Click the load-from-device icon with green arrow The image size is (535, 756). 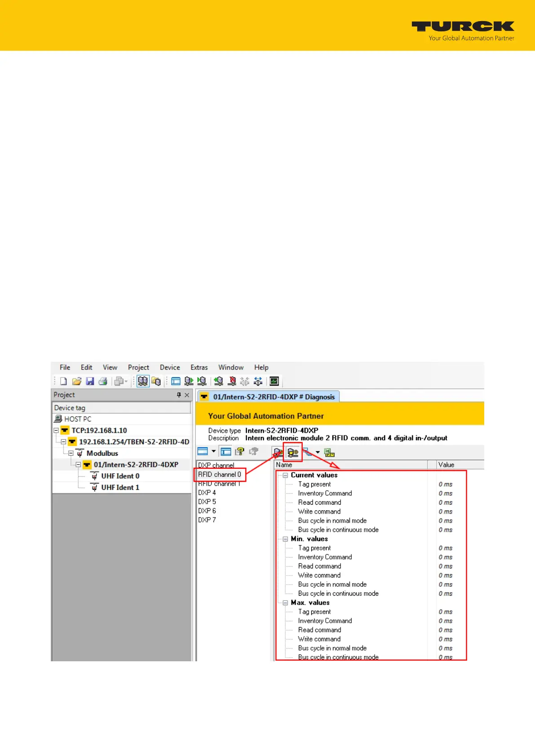[x=189, y=381]
